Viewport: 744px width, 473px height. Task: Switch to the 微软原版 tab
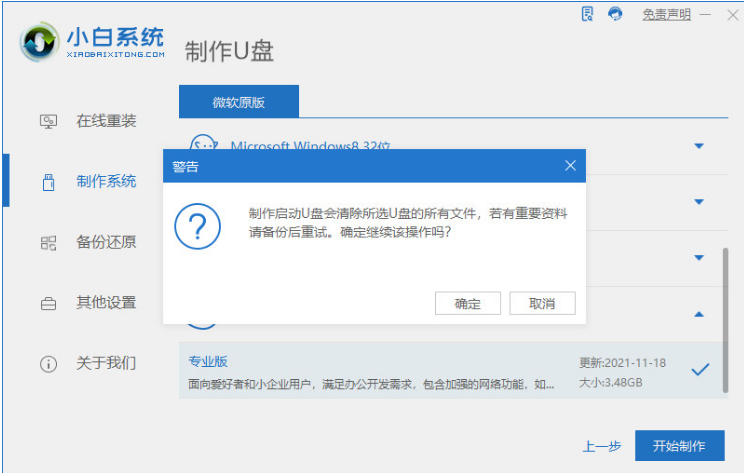pyautogui.click(x=239, y=102)
